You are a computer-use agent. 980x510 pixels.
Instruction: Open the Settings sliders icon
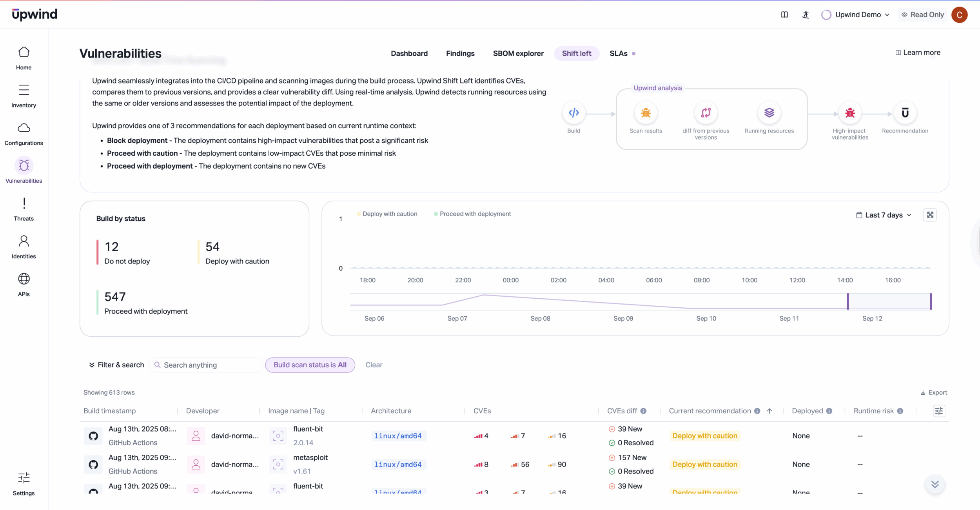pos(24,478)
